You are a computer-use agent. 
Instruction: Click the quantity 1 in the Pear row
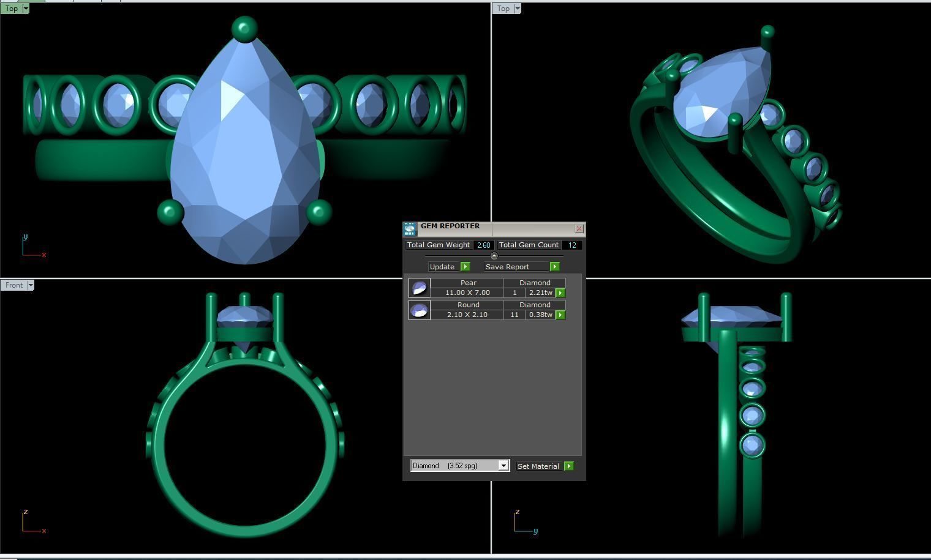[x=514, y=293]
